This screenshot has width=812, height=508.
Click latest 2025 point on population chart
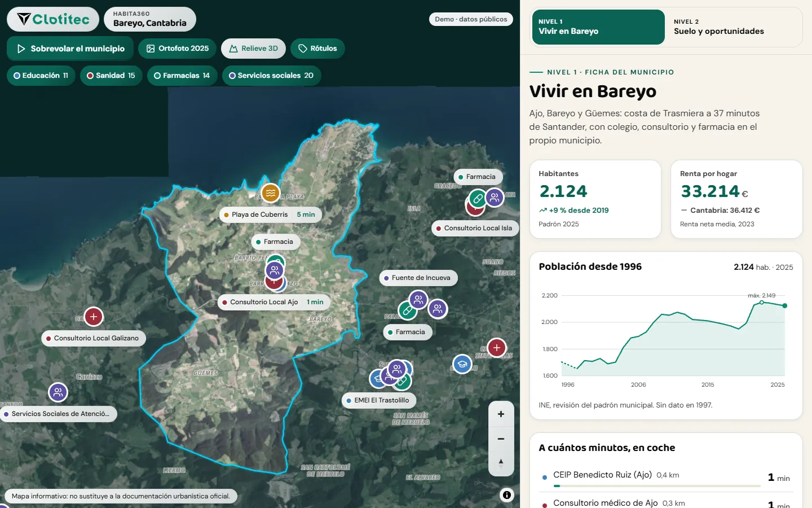[784, 305]
